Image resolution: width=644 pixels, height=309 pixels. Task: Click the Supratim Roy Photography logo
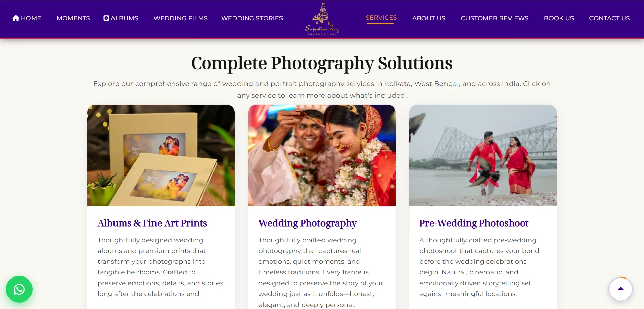[322, 19]
